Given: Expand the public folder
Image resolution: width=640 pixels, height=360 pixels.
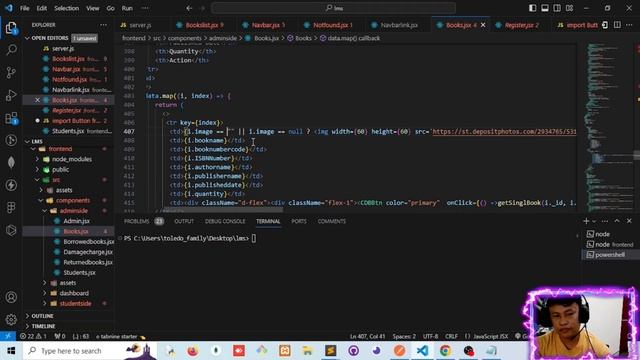Looking at the screenshot, I should [60, 169].
